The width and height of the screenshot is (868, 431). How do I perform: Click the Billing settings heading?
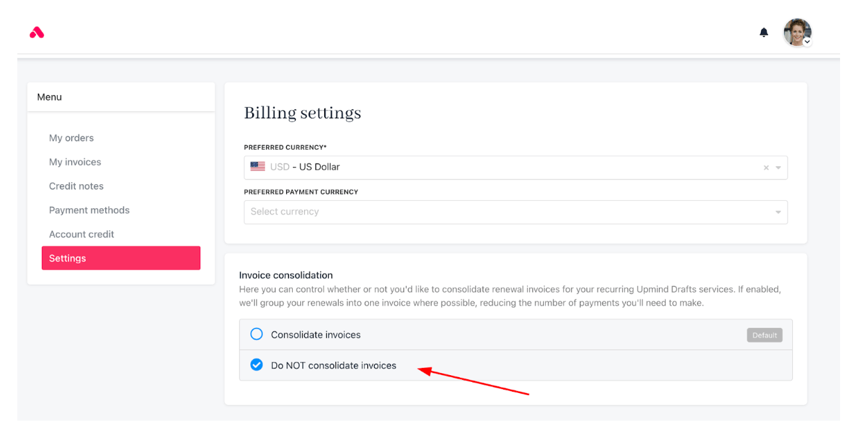pos(303,113)
